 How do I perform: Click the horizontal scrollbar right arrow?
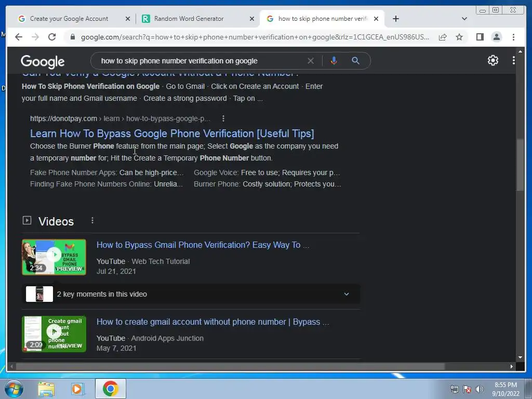511,366
